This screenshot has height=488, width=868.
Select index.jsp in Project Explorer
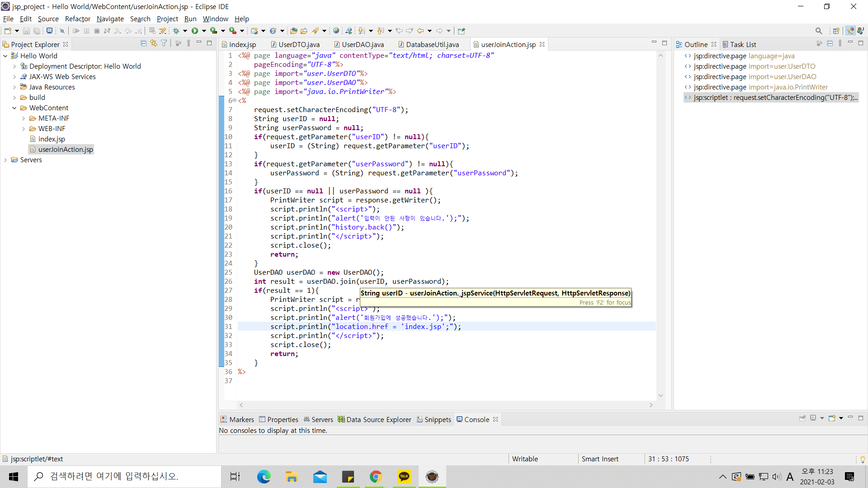coord(52,139)
